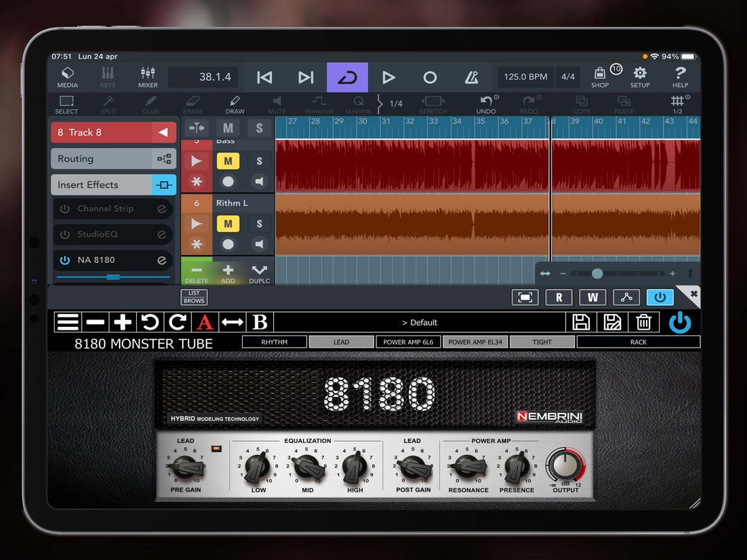
Task: Open the plugin hamburger menu icon
Action: click(x=68, y=322)
